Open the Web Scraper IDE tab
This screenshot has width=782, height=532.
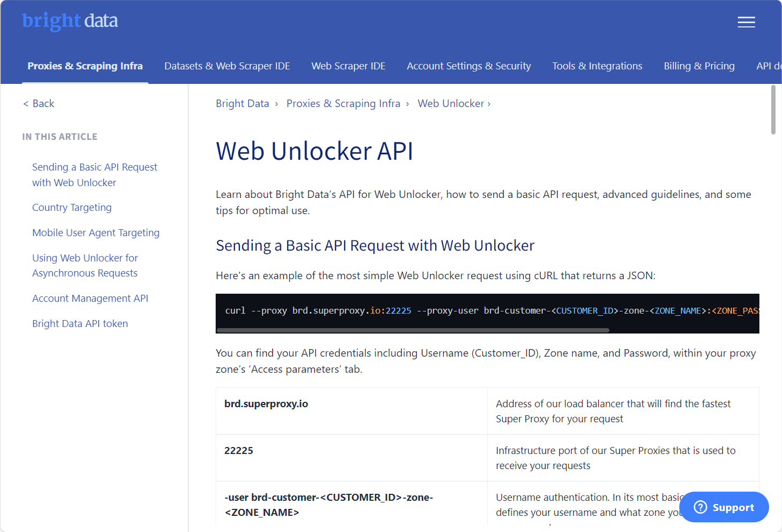pos(348,66)
